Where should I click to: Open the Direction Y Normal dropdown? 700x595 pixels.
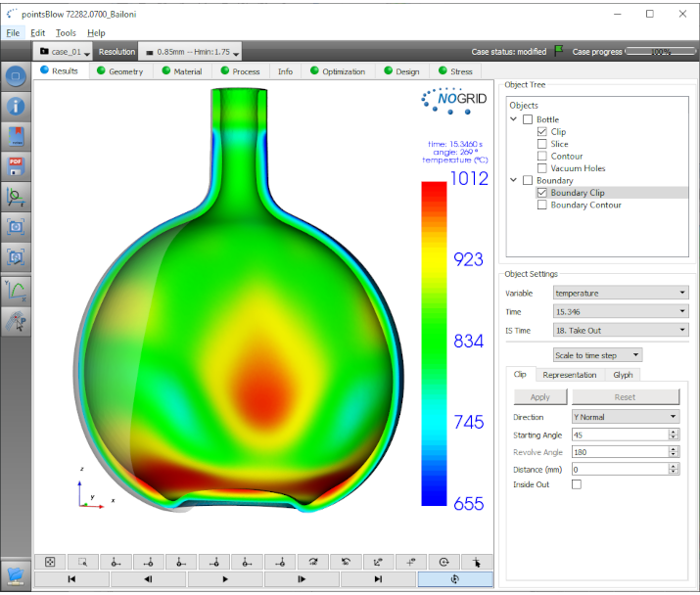pos(626,417)
